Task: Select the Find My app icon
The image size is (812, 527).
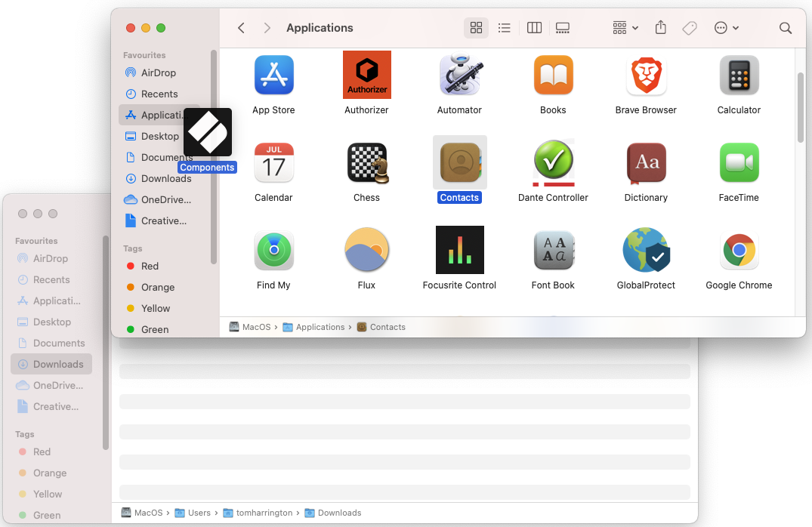Action: [x=274, y=250]
